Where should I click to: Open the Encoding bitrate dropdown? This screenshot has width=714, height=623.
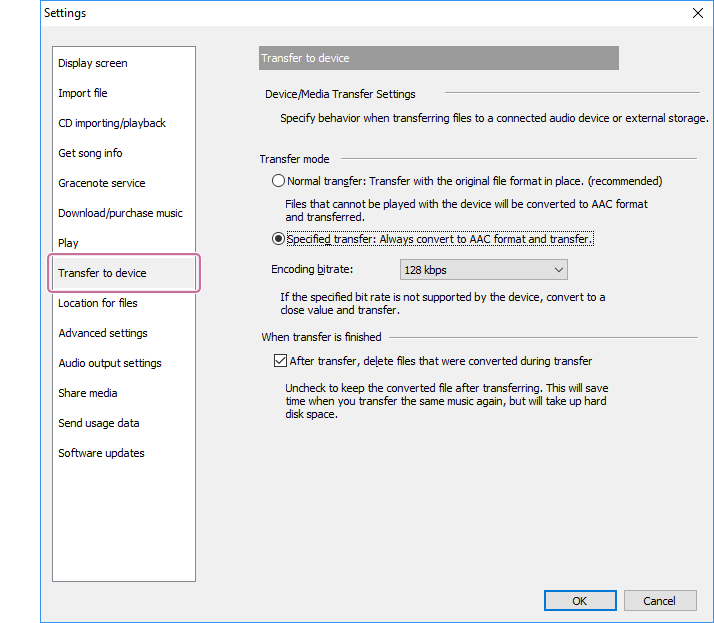point(483,270)
